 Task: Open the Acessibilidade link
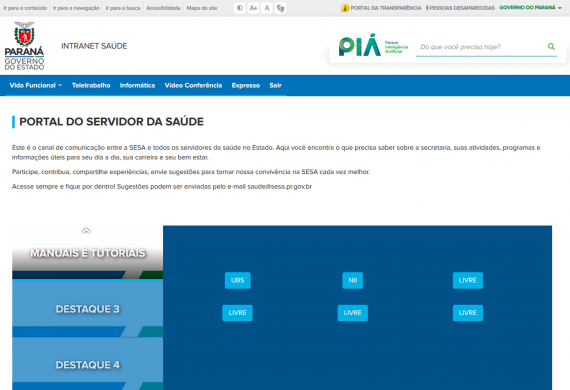163,8
